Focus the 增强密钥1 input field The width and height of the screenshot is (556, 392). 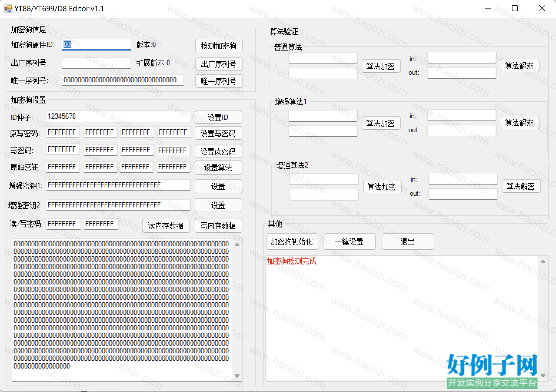coord(118,185)
